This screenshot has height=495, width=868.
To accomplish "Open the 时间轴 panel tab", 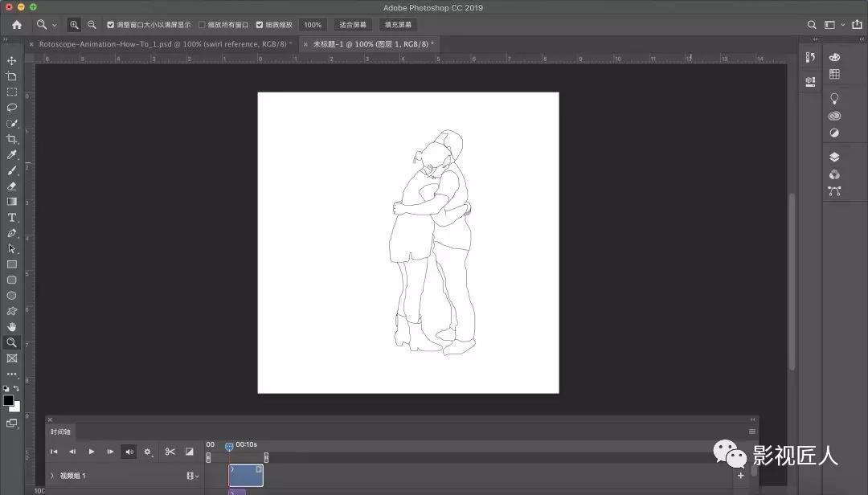I will (x=60, y=432).
